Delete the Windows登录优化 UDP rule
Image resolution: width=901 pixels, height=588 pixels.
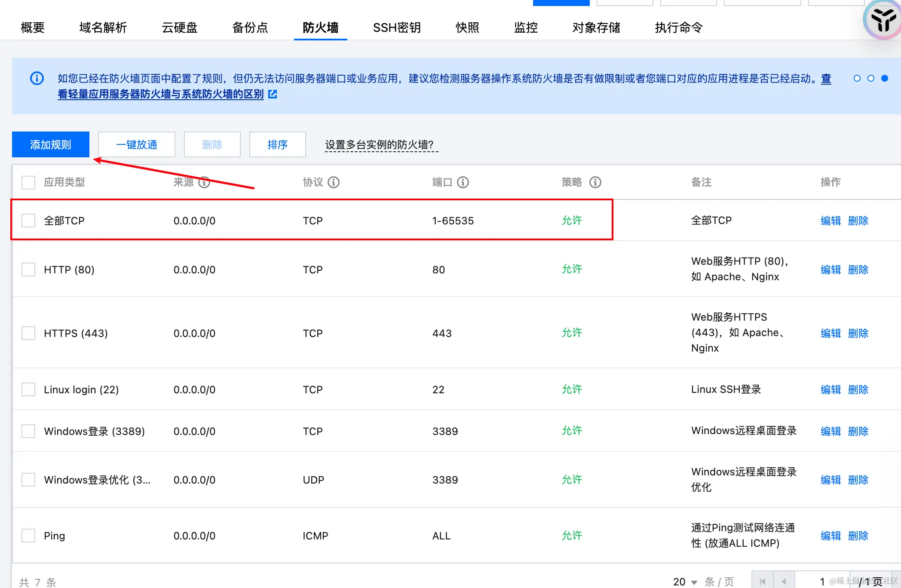point(858,480)
